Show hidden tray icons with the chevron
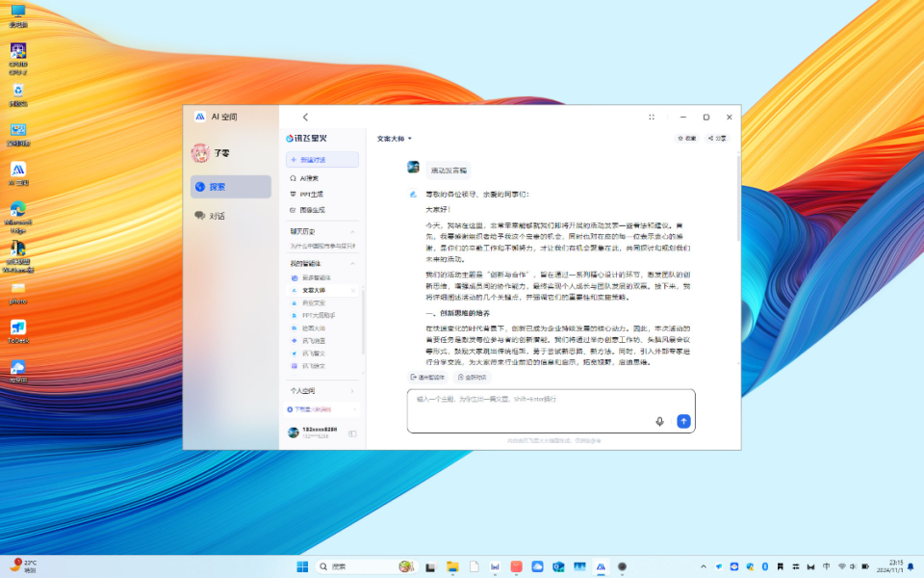The width and height of the screenshot is (924, 578). pos(703,566)
